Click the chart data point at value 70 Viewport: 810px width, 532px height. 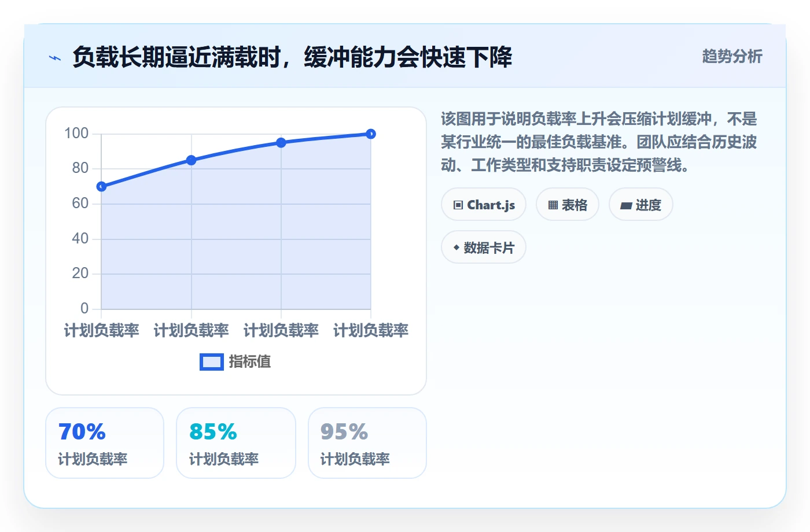pyautogui.click(x=101, y=186)
